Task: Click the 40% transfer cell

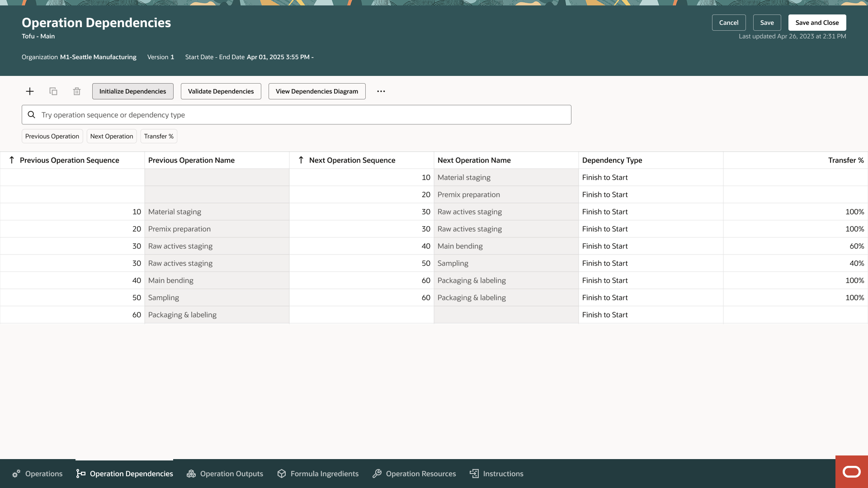Action: point(796,263)
